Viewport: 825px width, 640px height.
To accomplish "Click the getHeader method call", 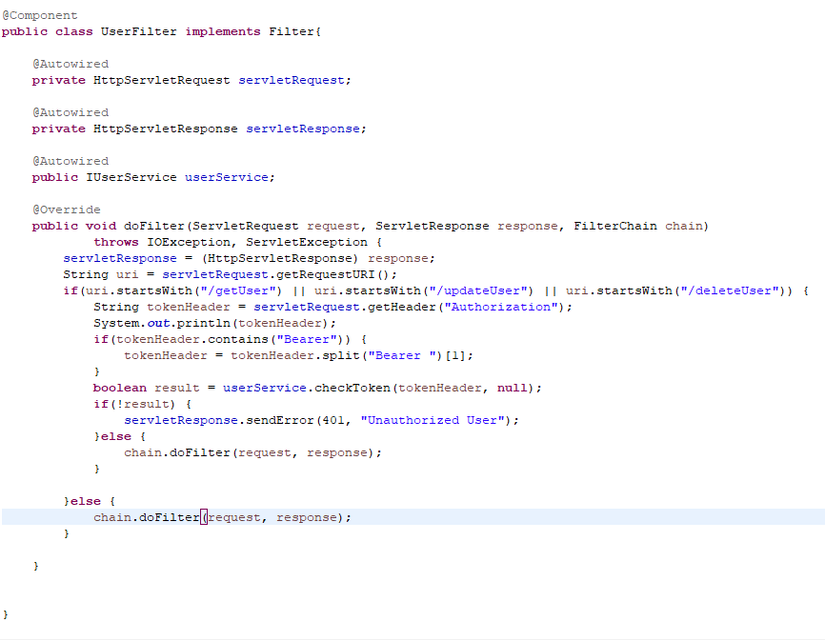I will 401,307.
